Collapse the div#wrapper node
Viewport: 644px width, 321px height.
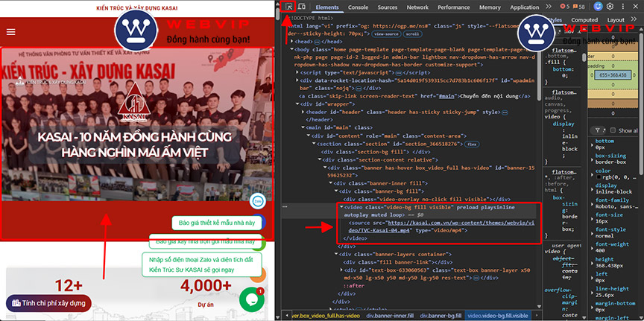tap(297, 104)
